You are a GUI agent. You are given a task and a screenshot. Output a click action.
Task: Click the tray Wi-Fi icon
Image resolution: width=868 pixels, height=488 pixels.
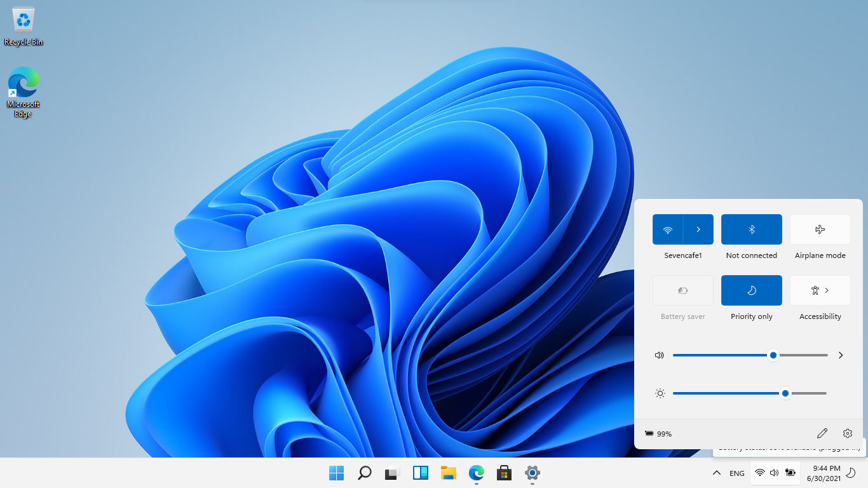click(759, 473)
